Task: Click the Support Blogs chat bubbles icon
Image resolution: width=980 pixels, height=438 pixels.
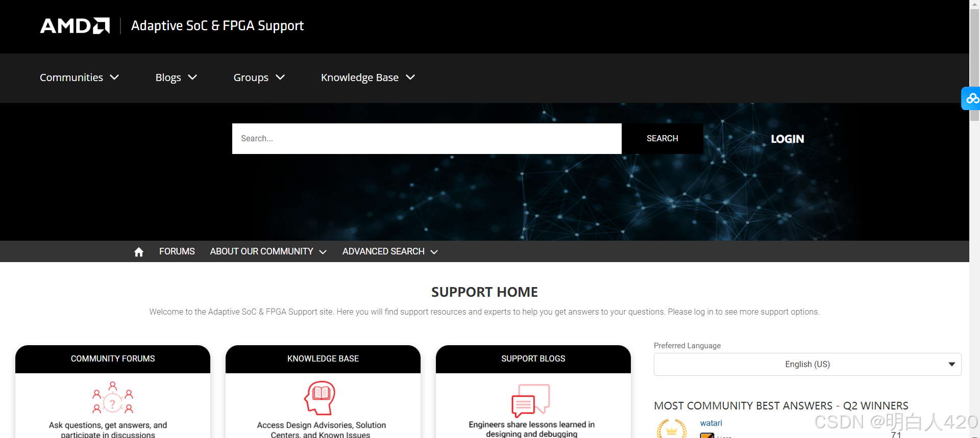Action: [x=531, y=400]
